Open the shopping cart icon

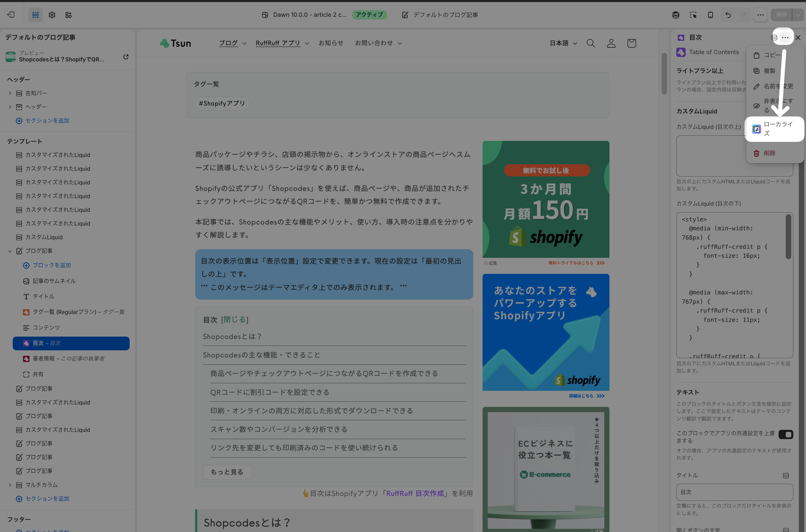pos(631,43)
